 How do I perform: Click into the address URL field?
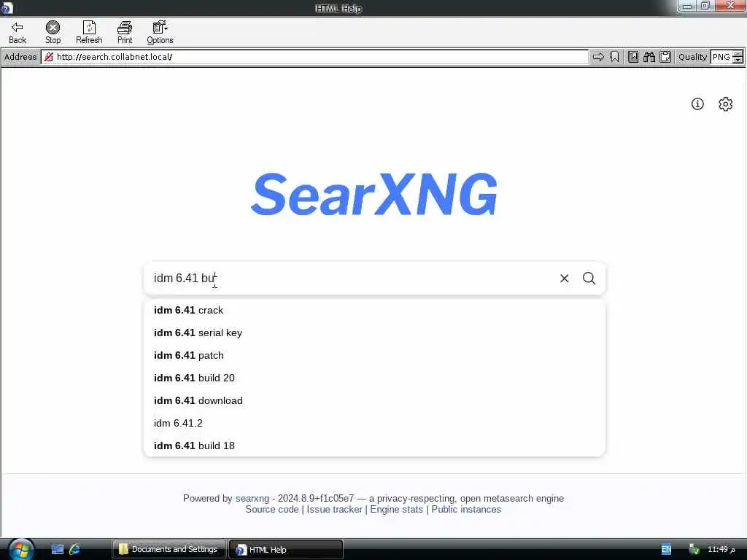(314, 57)
